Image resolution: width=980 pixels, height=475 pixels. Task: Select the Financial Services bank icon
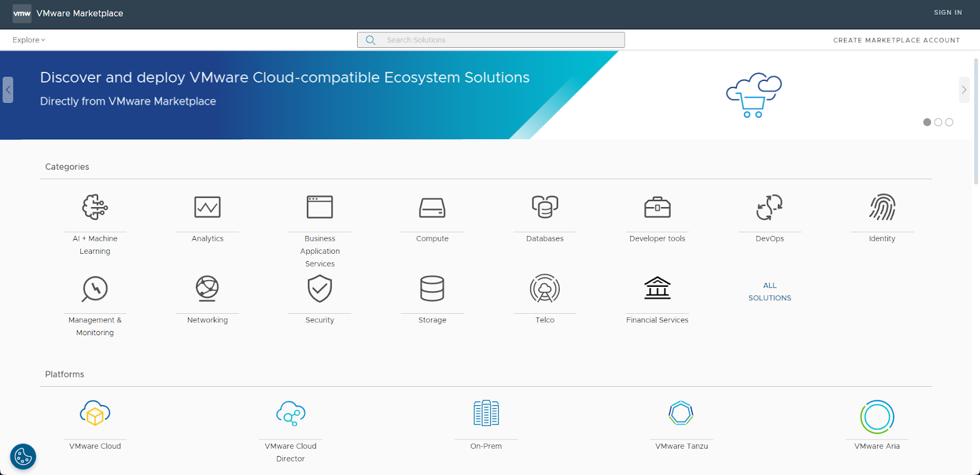pyautogui.click(x=657, y=287)
